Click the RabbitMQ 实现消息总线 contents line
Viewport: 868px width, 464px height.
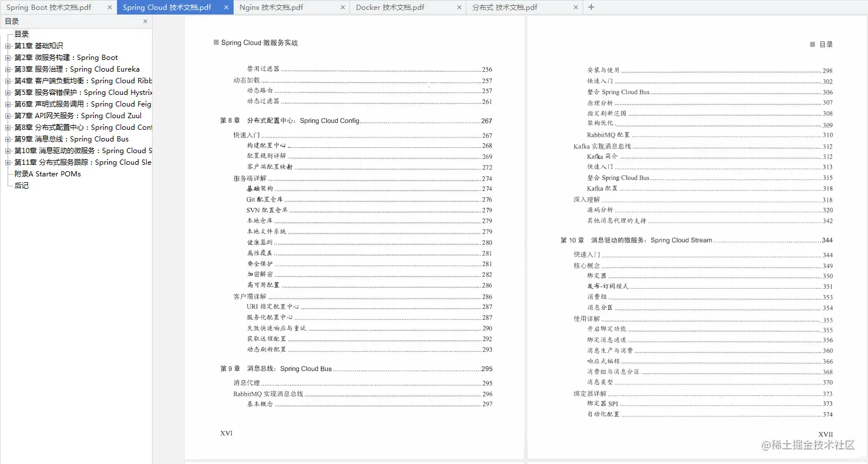point(363,394)
